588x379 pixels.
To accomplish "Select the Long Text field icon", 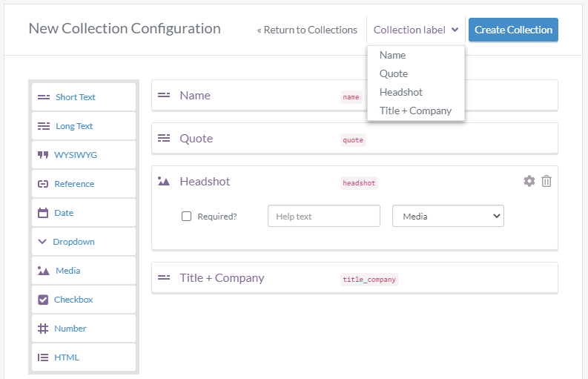I will pos(44,126).
